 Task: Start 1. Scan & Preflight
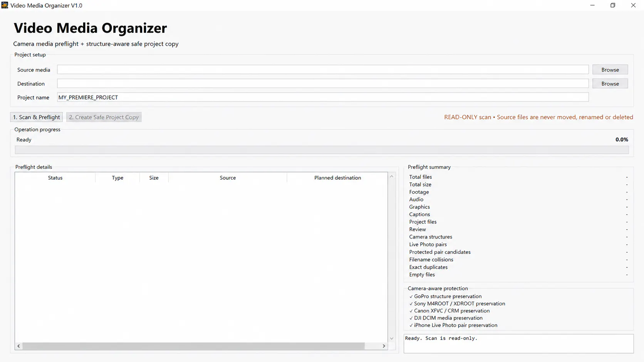(x=37, y=117)
